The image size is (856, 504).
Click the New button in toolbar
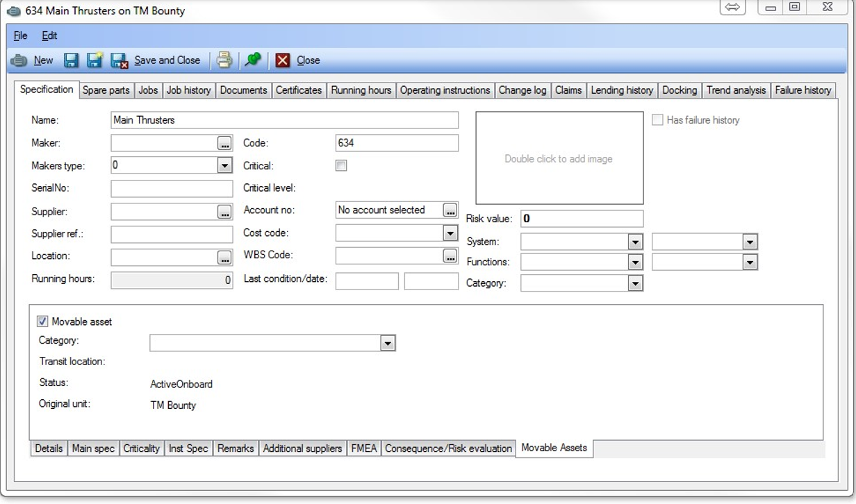pos(43,60)
